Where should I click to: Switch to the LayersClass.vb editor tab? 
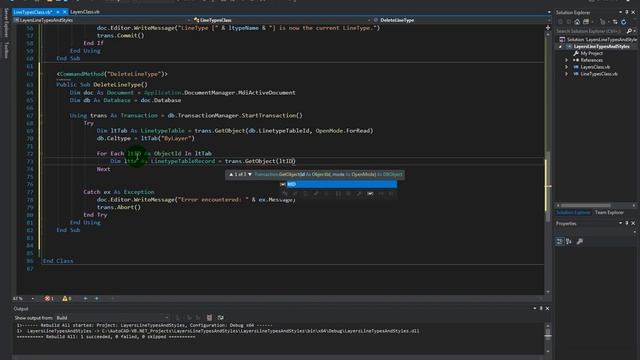(x=85, y=12)
